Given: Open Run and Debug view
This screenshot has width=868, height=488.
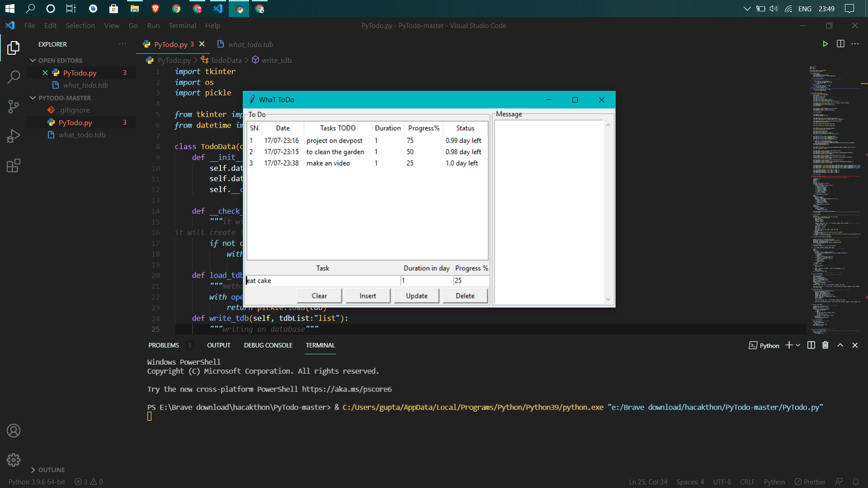Looking at the screenshot, I should coord(14,136).
